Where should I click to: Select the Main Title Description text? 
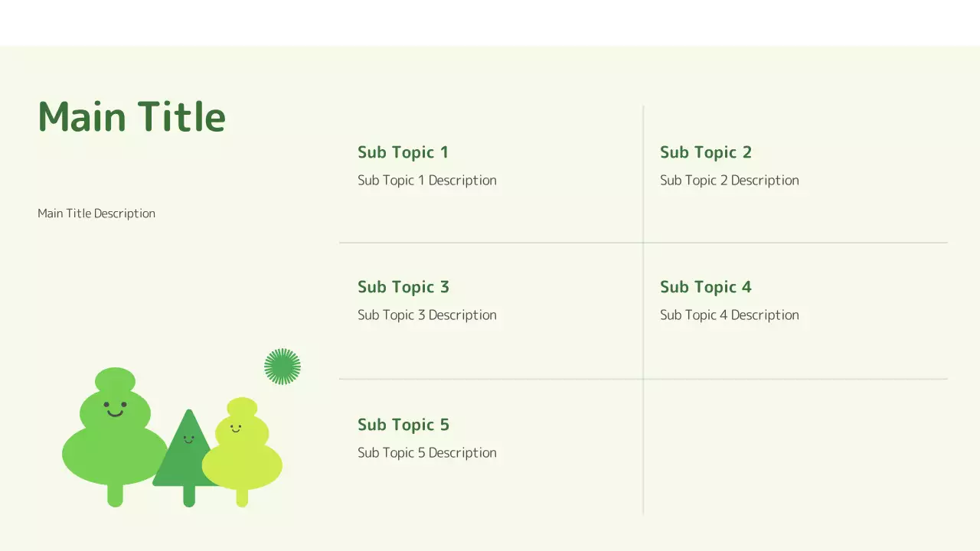(x=96, y=214)
